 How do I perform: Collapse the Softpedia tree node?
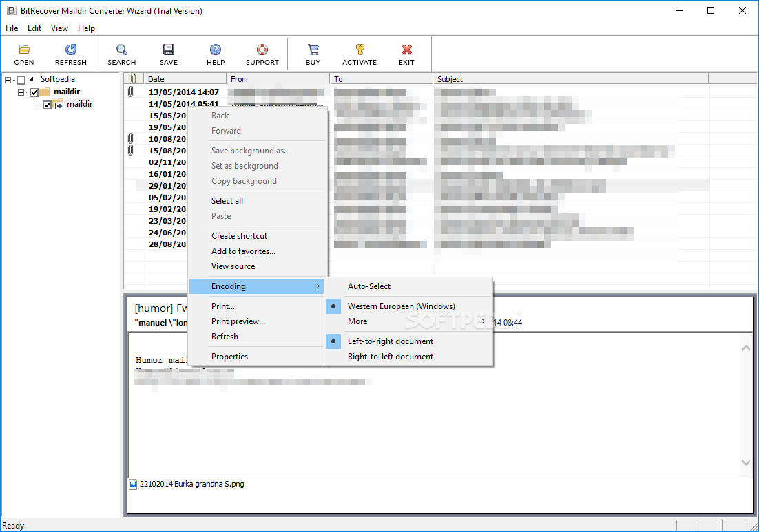coord(8,80)
